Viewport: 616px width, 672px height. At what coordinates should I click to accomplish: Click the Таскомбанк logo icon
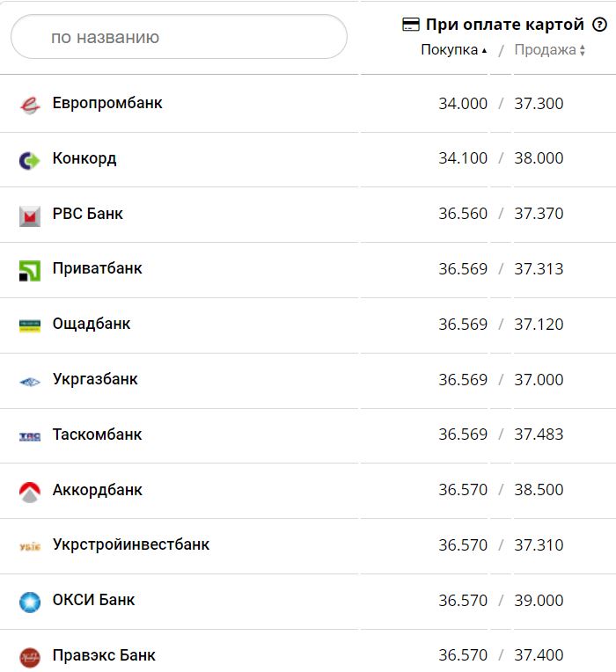[x=30, y=436]
